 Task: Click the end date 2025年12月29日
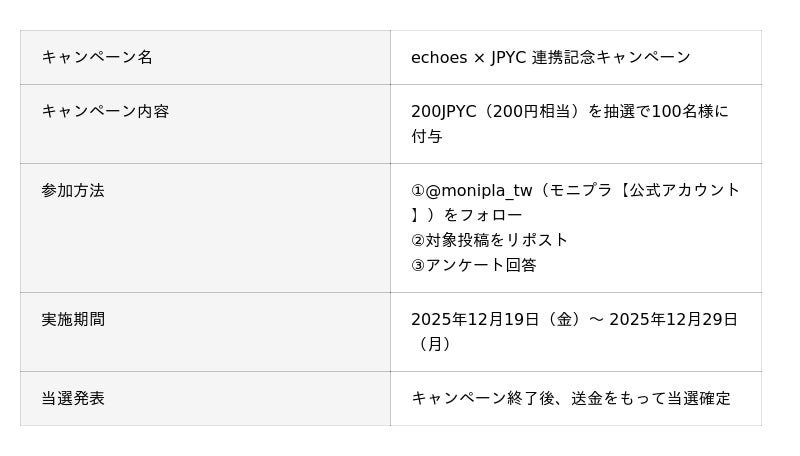click(x=673, y=319)
